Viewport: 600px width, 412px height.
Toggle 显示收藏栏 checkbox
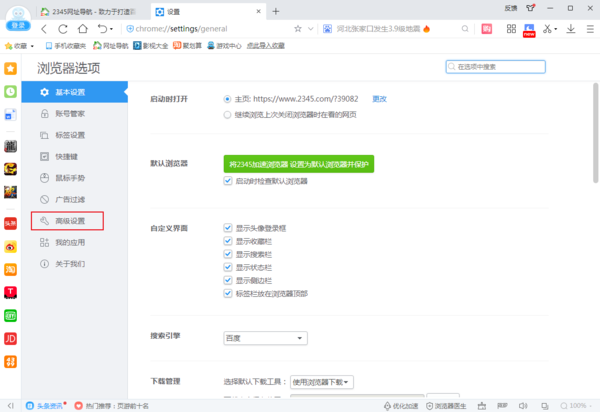click(x=228, y=241)
